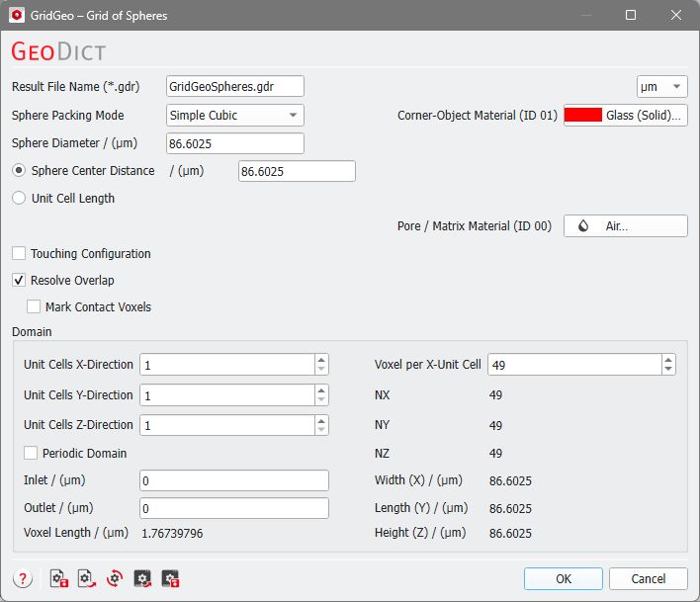This screenshot has width=700, height=602.
Task: Click the Unit Cells Z-Direction field
Action: [x=227, y=425]
